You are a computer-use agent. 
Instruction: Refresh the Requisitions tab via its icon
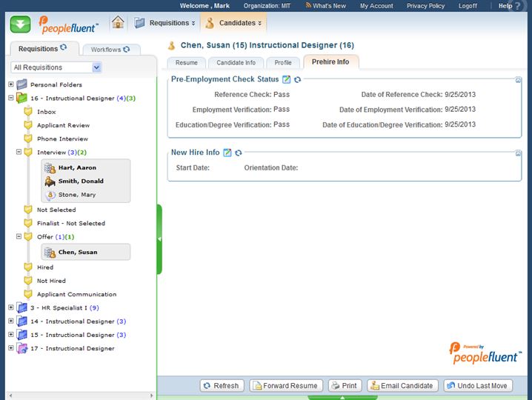pos(64,48)
